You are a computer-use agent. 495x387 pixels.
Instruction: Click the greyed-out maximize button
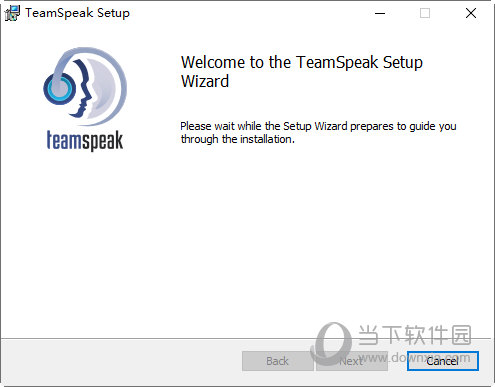[x=425, y=13]
